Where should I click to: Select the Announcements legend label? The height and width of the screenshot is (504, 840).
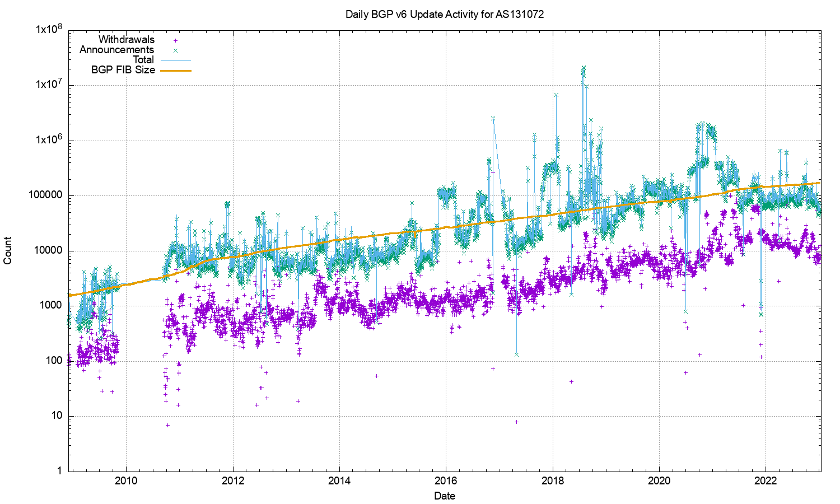pyautogui.click(x=116, y=50)
